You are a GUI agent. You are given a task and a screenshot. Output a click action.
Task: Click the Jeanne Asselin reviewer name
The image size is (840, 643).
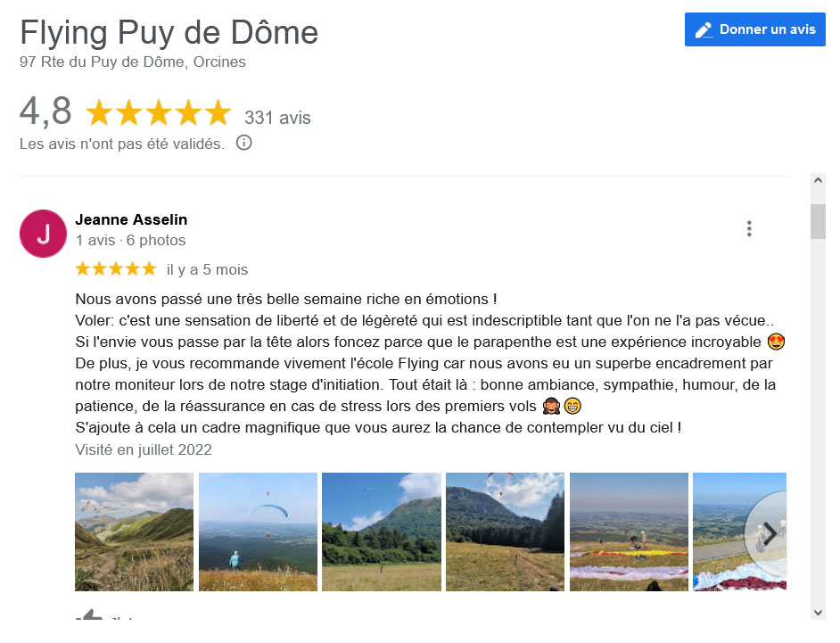pyautogui.click(x=131, y=219)
